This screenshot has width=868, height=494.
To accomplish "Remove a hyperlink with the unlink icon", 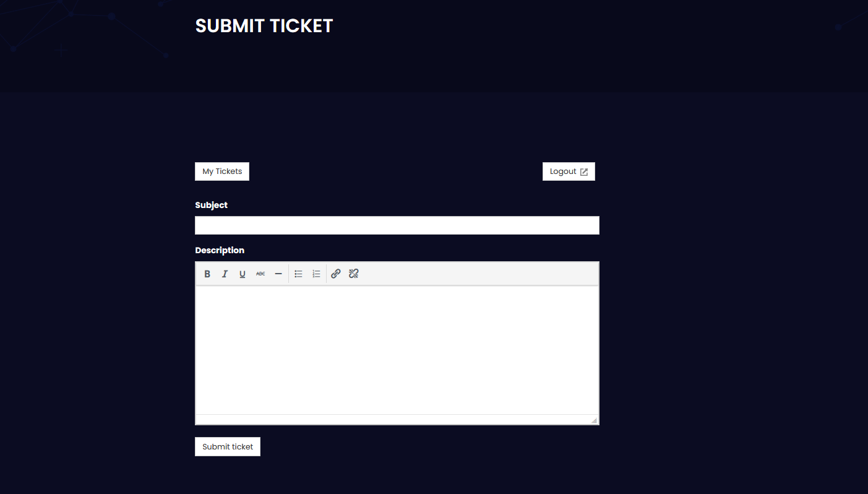I will (353, 273).
